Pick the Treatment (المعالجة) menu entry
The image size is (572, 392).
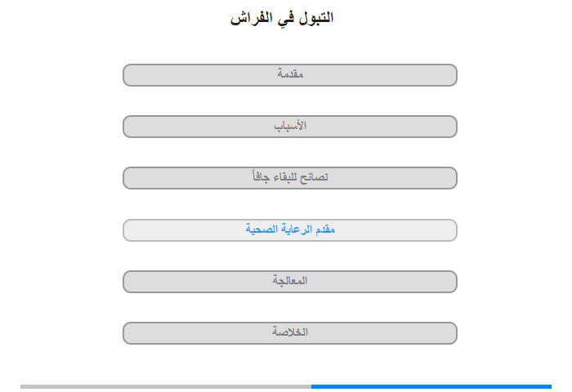tap(289, 282)
